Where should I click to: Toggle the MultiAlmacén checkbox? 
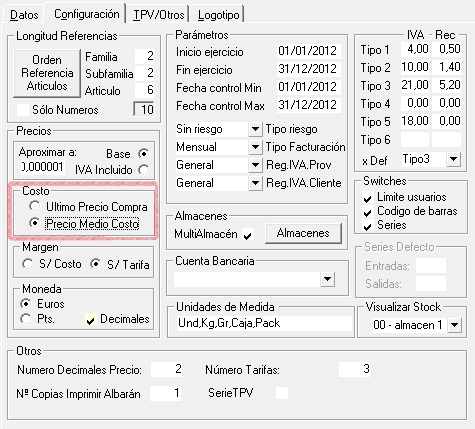coord(248,235)
